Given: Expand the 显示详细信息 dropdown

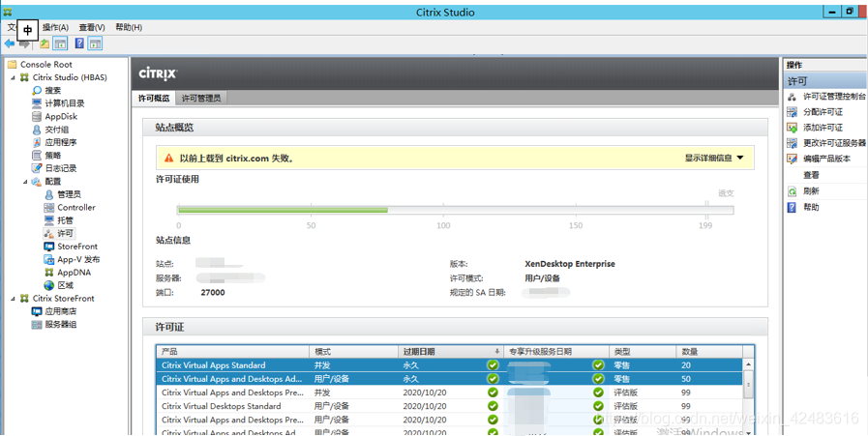Looking at the screenshot, I should point(714,158).
